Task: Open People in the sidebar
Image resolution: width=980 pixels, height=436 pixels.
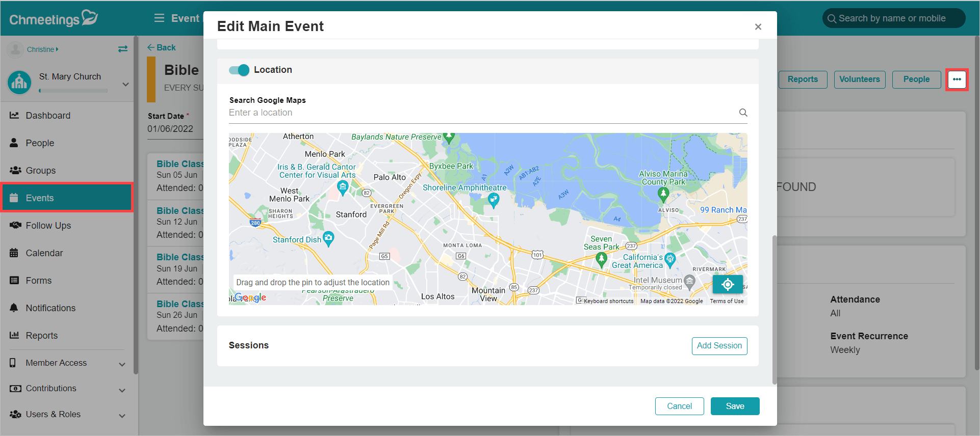Action: pyautogui.click(x=66, y=143)
